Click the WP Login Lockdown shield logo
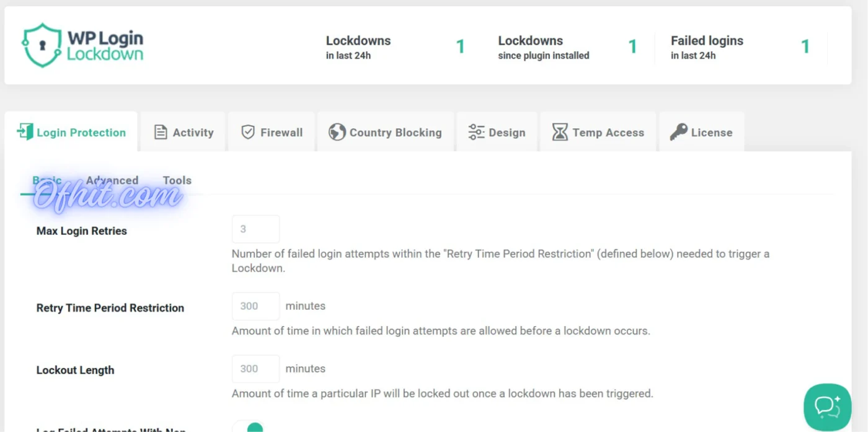This screenshot has width=868, height=432. [42, 45]
